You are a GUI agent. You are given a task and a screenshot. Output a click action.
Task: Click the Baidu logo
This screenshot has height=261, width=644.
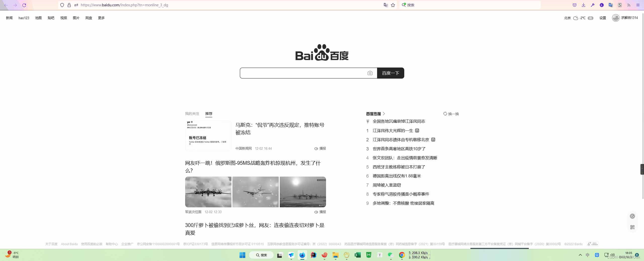coord(322,53)
